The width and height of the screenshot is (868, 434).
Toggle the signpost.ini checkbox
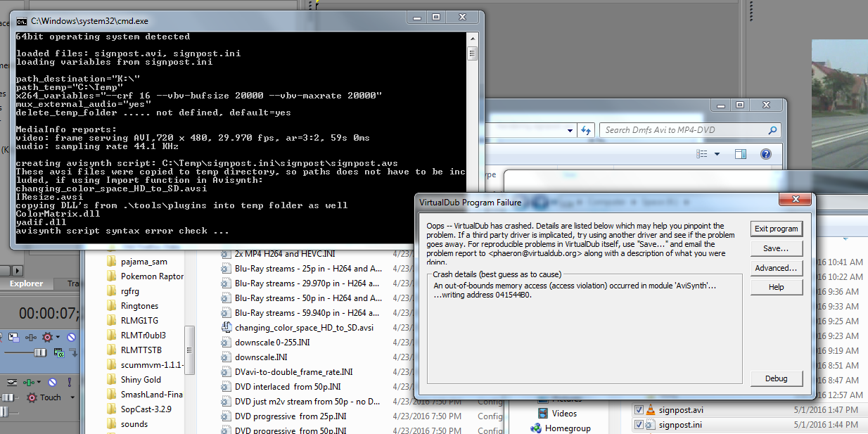[x=639, y=425]
